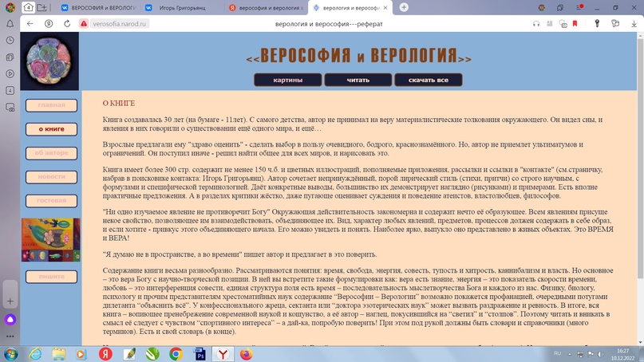Click the colorful brain logo image

coord(49,61)
